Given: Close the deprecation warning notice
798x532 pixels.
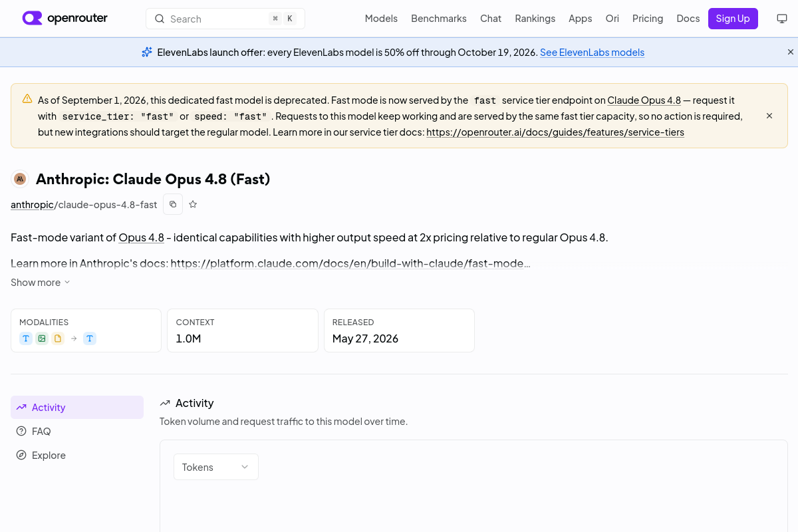Looking at the screenshot, I should 769,116.
